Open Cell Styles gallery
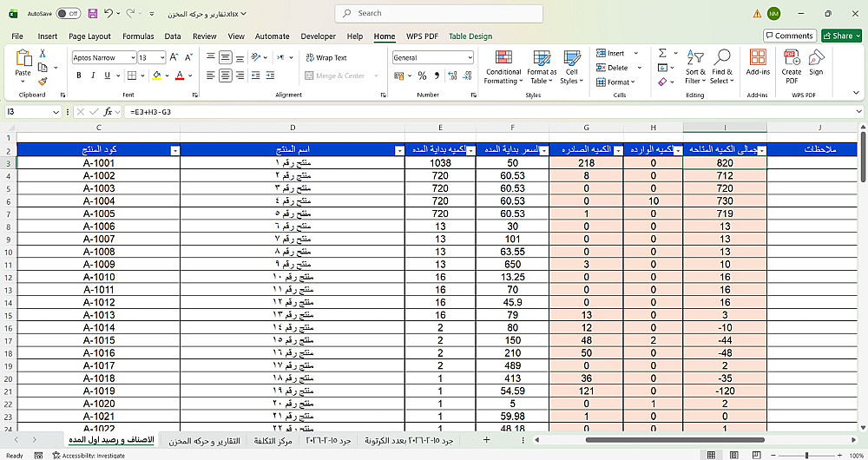The image size is (868, 460). tap(572, 68)
